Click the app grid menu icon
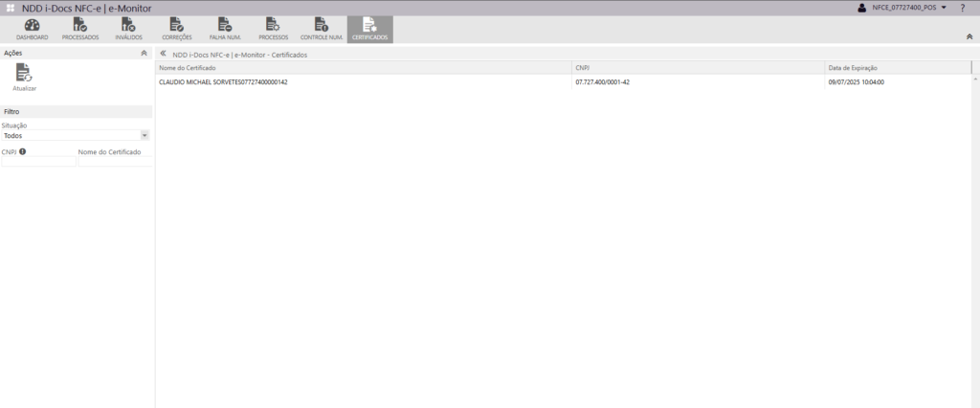 pos(11,8)
